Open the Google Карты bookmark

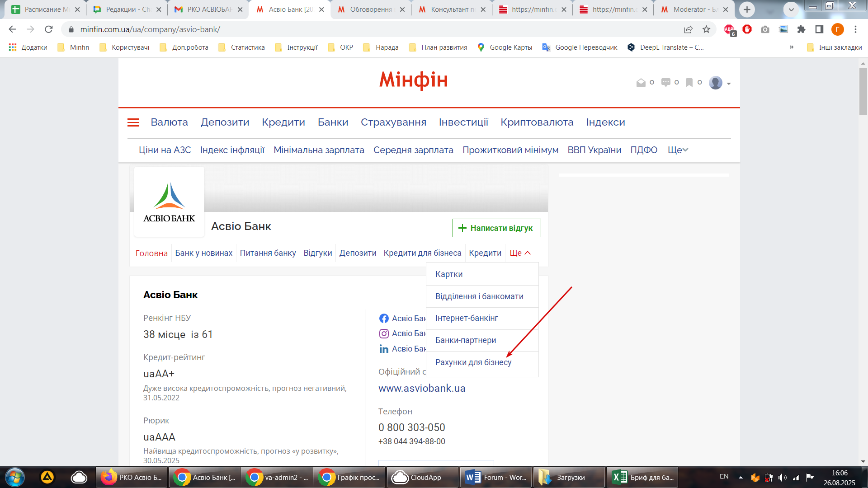(x=505, y=47)
